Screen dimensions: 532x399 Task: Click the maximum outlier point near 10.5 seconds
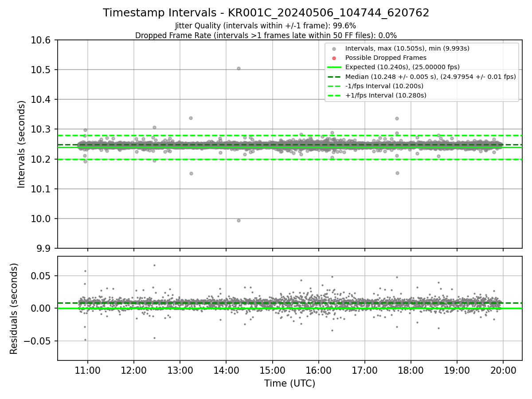pos(239,68)
